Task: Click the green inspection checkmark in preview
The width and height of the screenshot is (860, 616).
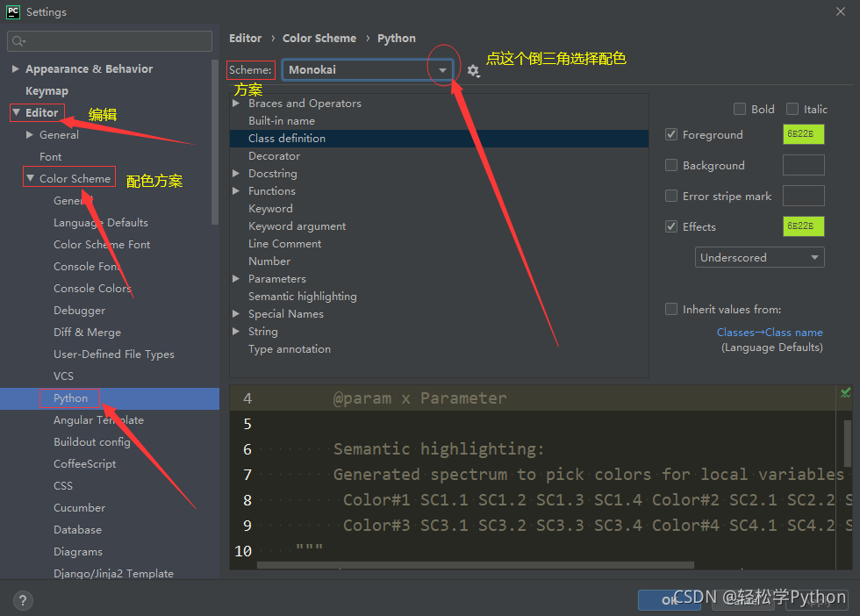Action: 846,393
